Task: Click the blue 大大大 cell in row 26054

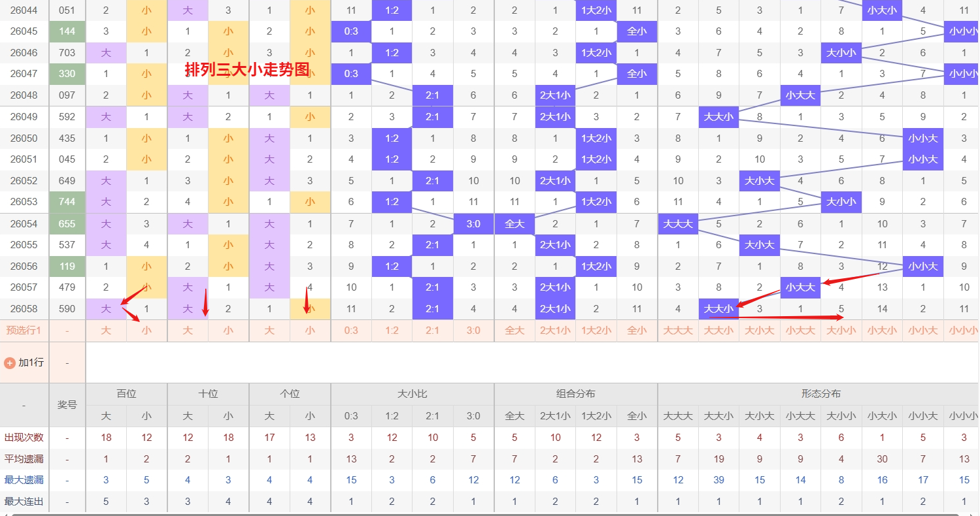Action: pyautogui.click(x=678, y=224)
